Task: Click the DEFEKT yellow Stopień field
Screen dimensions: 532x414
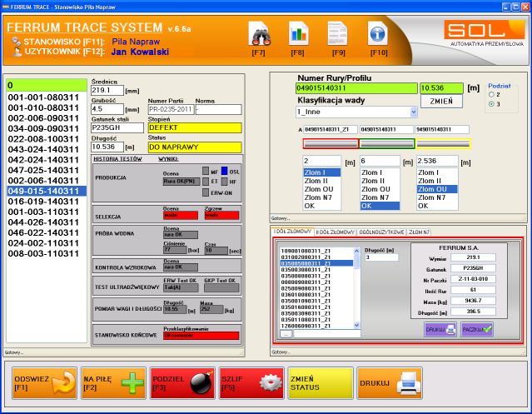Action: click(195, 127)
